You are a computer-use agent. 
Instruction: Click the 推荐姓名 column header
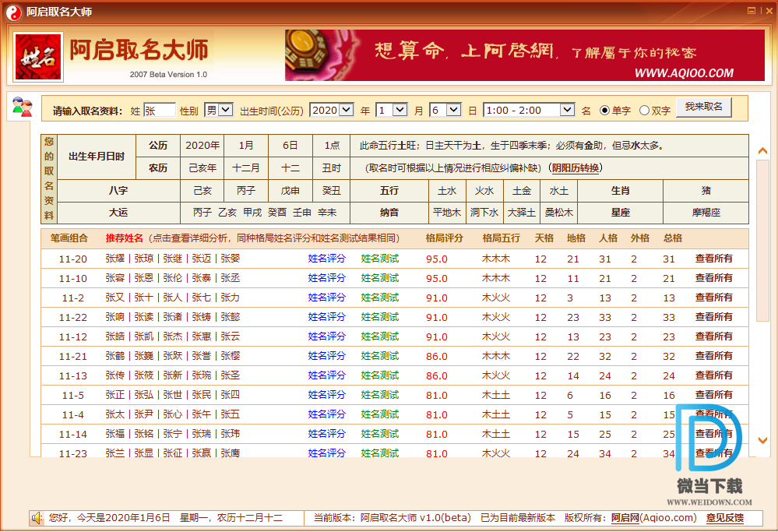pyautogui.click(x=124, y=238)
